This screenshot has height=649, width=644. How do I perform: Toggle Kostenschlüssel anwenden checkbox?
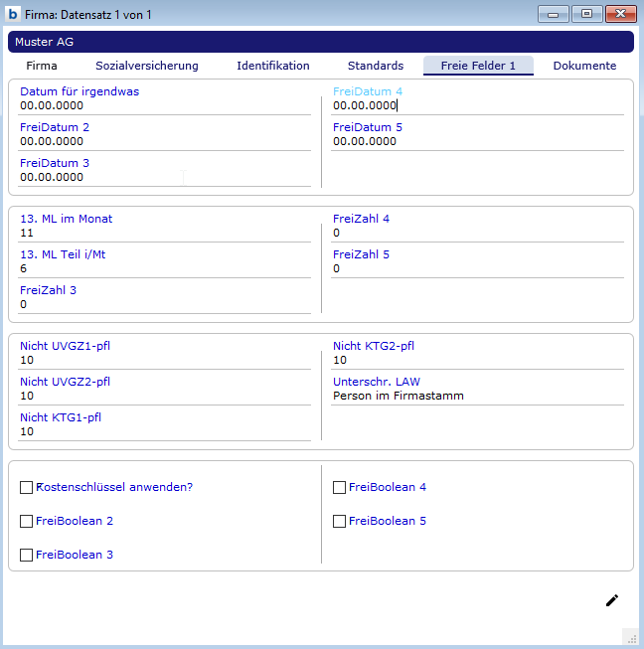27,488
